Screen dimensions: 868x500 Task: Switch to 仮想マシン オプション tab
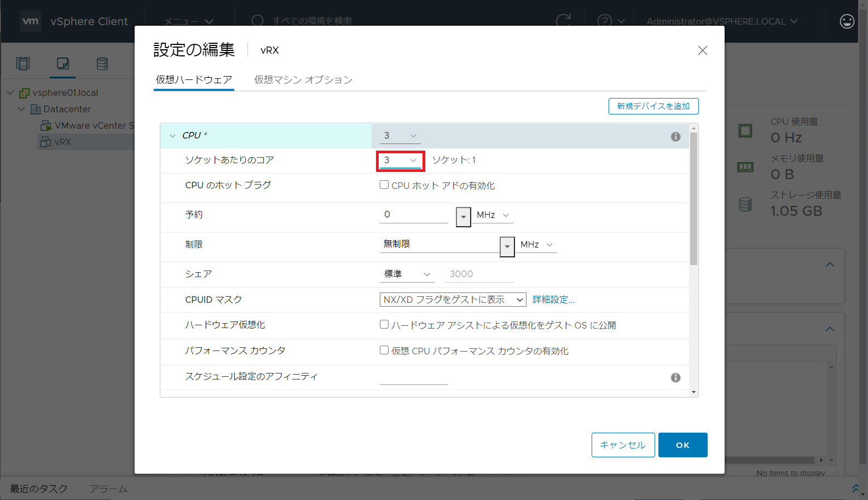tap(303, 80)
